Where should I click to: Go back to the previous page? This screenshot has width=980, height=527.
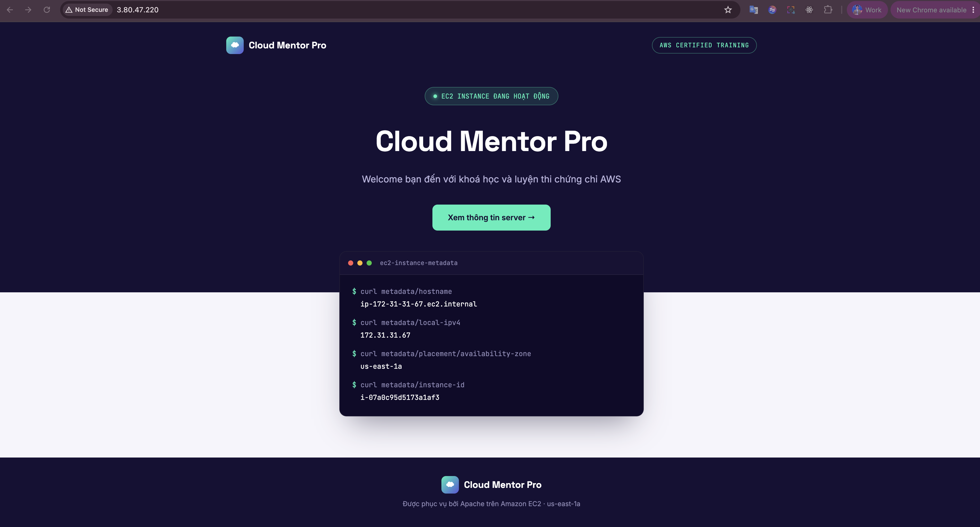click(10, 10)
